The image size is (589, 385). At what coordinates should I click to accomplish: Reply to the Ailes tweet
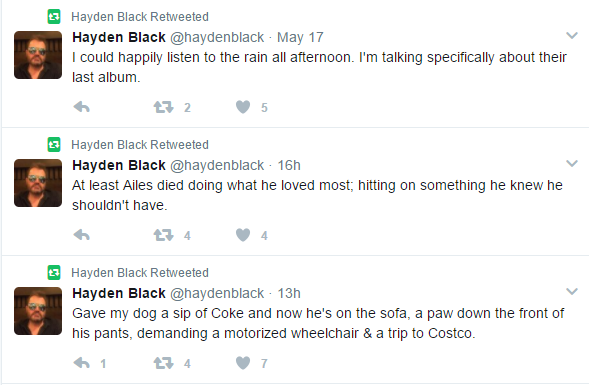pos(82,236)
